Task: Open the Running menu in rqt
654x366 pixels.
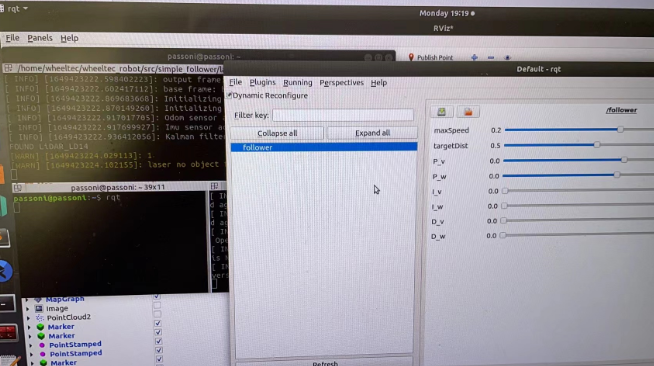Action: point(297,83)
